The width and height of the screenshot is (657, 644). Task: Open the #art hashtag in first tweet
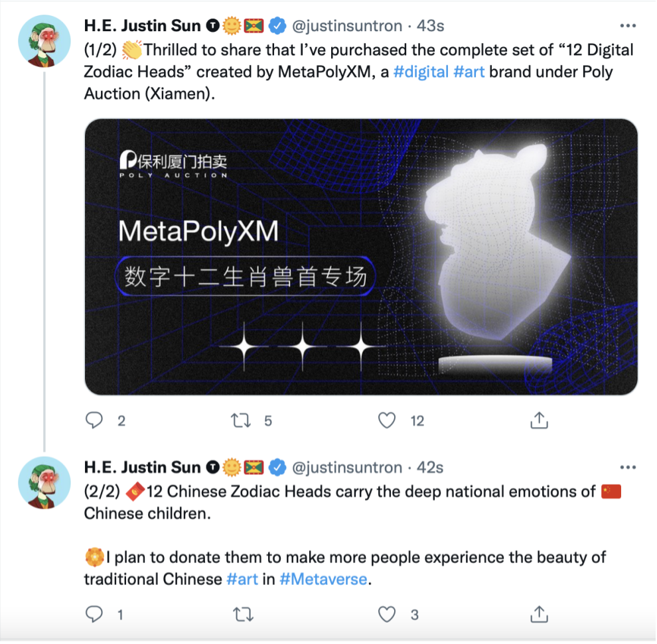[x=470, y=72]
